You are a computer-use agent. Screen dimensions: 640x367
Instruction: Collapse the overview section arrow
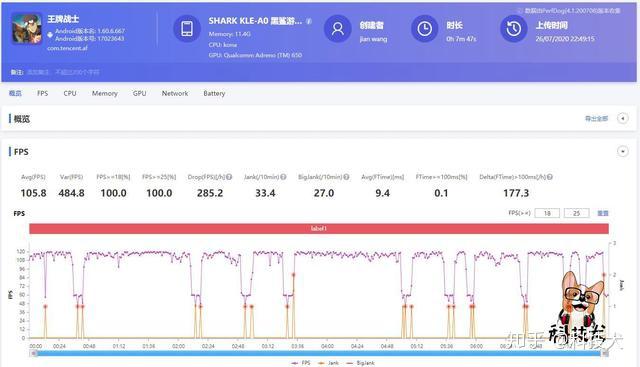[x=623, y=118]
